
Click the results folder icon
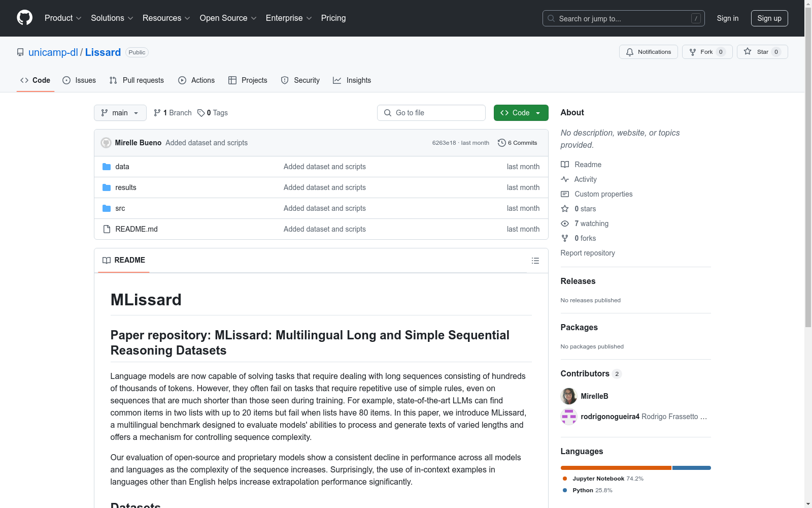point(107,187)
